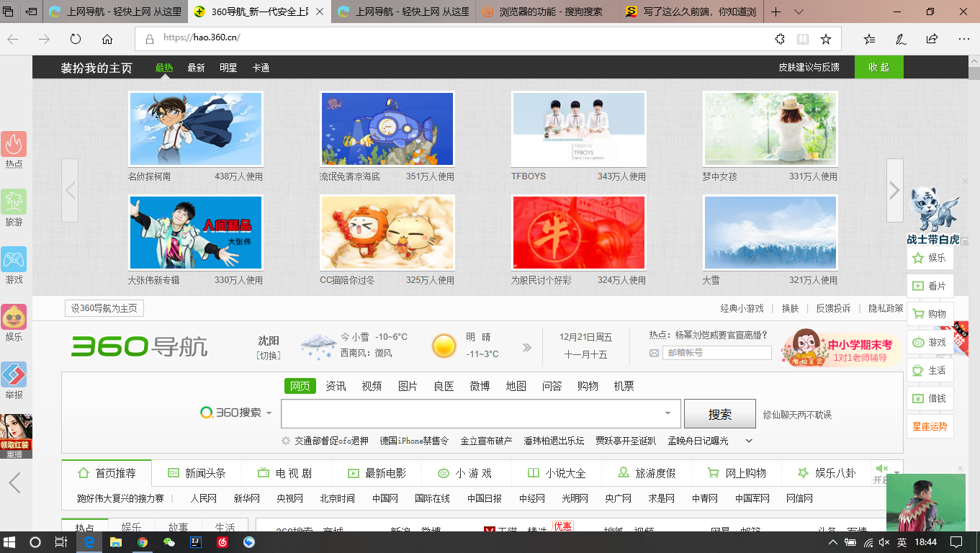
Task: Expand more hot search terms chevron
Action: (x=749, y=441)
